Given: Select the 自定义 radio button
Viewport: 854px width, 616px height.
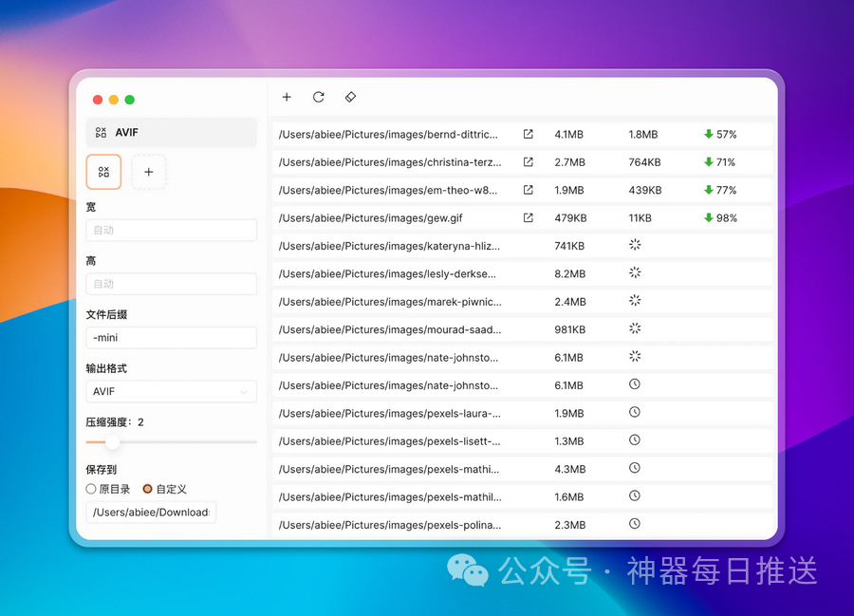Looking at the screenshot, I should pos(147,489).
